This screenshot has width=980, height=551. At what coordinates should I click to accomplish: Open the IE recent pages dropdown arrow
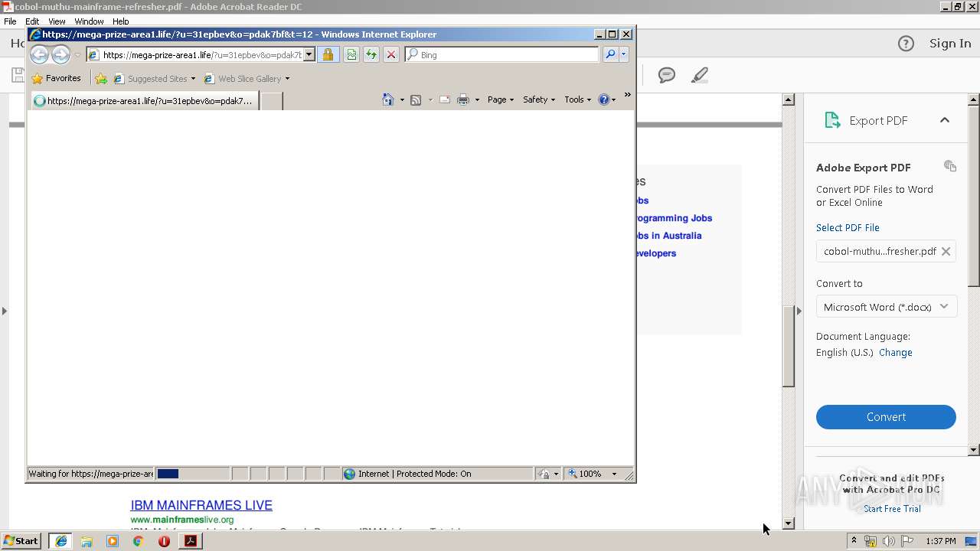point(77,55)
